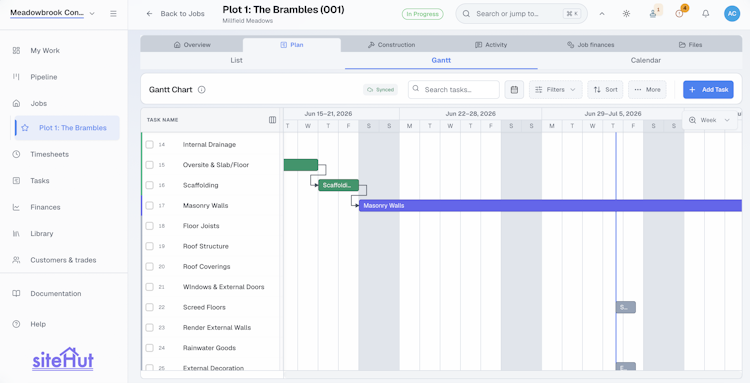
Task: Tick checkbox for Roof Coverings
Action: (x=150, y=266)
